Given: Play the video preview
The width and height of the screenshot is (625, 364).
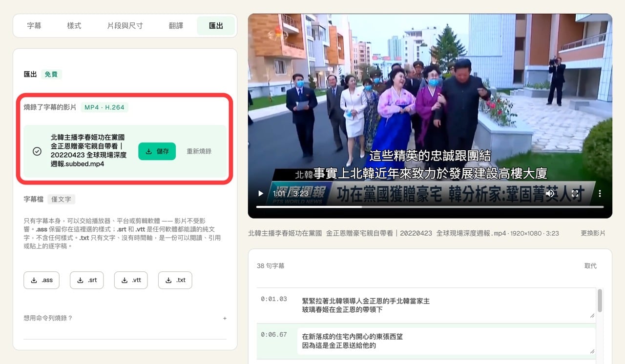Looking at the screenshot, I should (x=261, y=194).
